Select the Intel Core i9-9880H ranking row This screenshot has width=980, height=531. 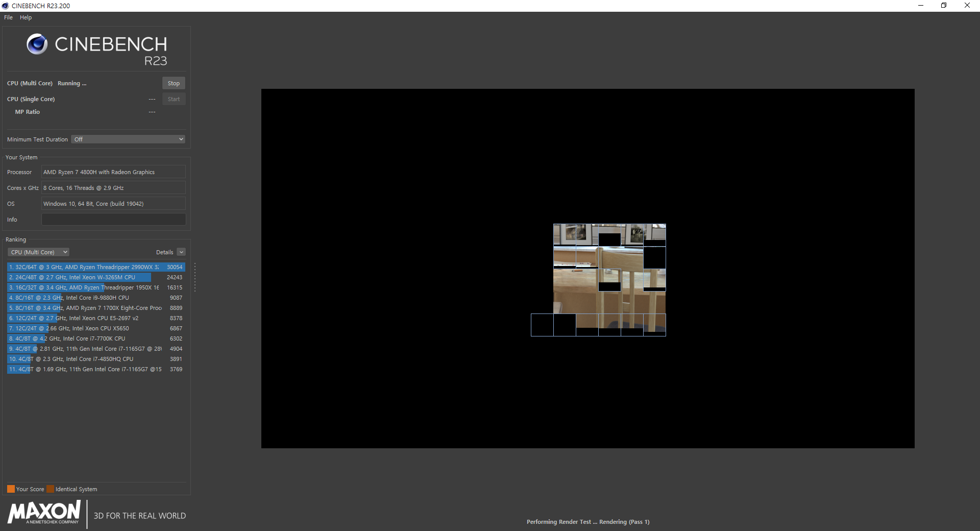tap(96, 298)
